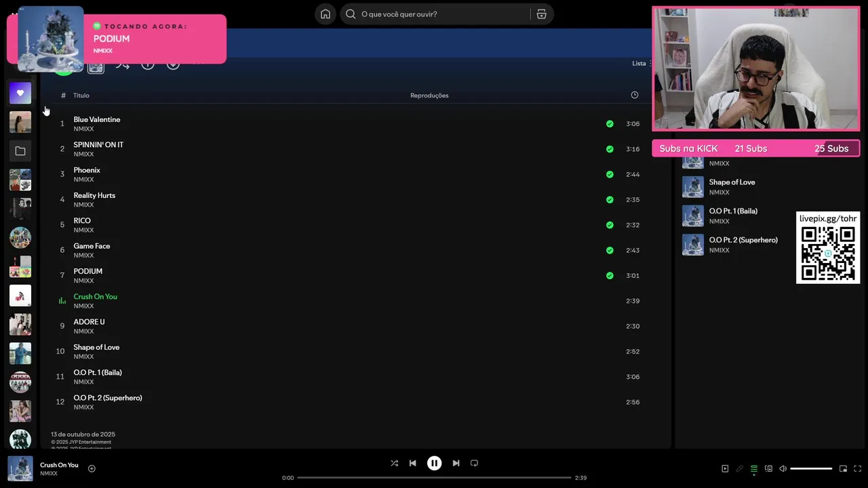Open the folder icon in the library sidebar

tap(20, 151)
